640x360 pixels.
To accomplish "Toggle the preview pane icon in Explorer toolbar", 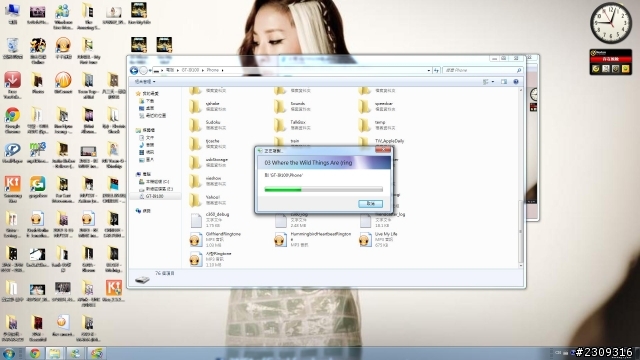I will [504, 82].
